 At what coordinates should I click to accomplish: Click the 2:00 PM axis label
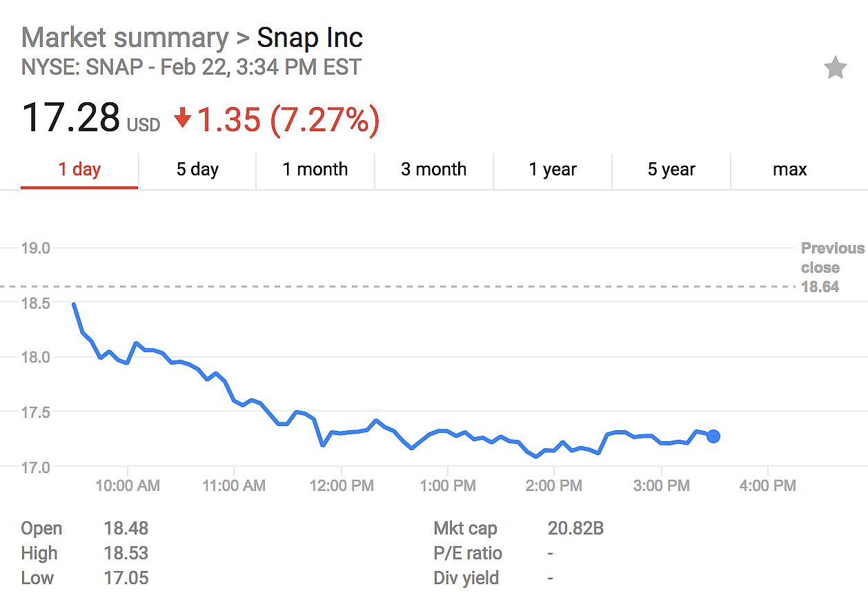554,485
